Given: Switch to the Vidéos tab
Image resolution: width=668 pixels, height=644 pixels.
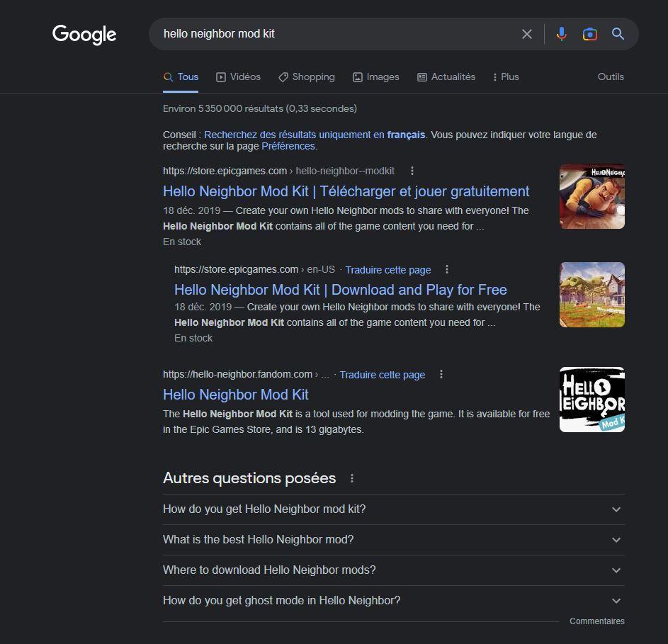Looking at the screenshot, I should (238, 77).
